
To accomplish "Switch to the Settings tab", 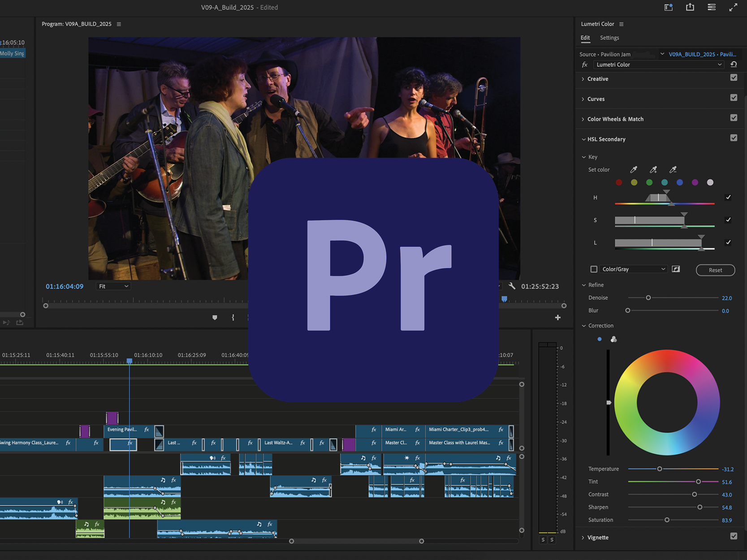I will coord(609,38).
